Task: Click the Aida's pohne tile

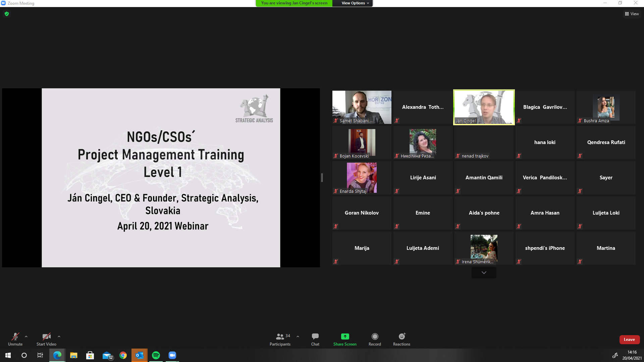Action: pyautogui.click(x=484, y=213)
